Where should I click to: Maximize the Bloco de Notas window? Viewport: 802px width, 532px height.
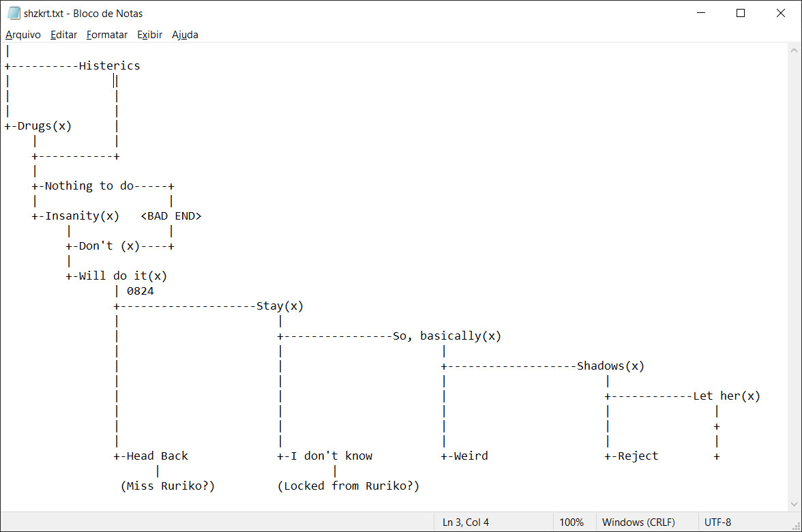[x=741, y=14]
